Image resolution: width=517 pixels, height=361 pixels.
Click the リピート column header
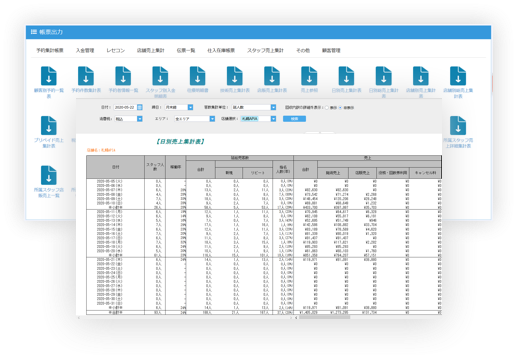click(257, 173)
